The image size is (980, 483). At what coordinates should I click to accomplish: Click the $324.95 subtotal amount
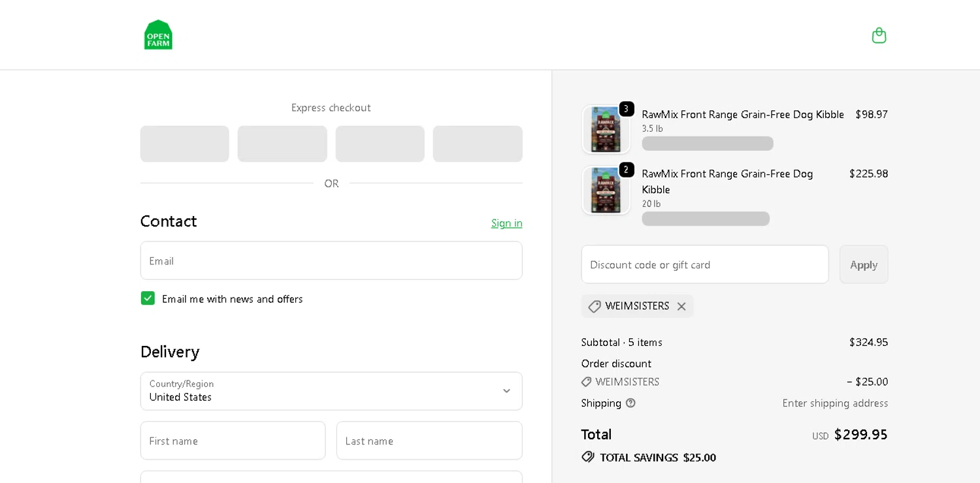[x=868, y=342]
